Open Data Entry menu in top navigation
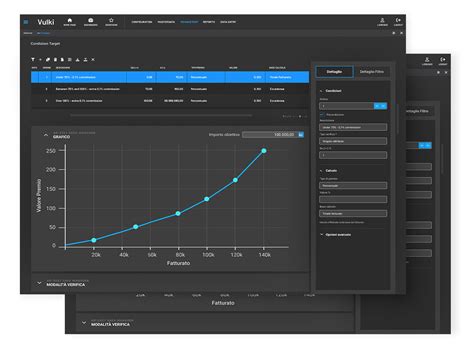The width and height of the screenshot is (474, 361). (228, 22)
